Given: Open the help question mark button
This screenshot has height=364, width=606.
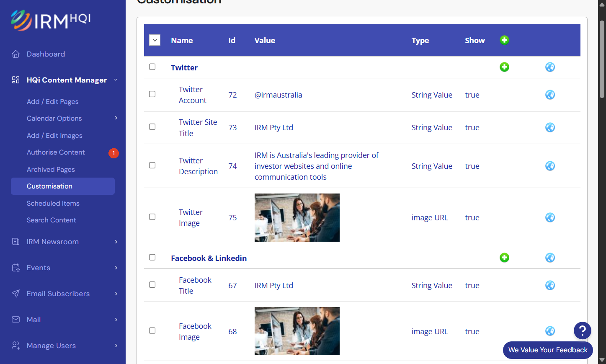Looking at the screenshot, I should [x=582, y=330].
